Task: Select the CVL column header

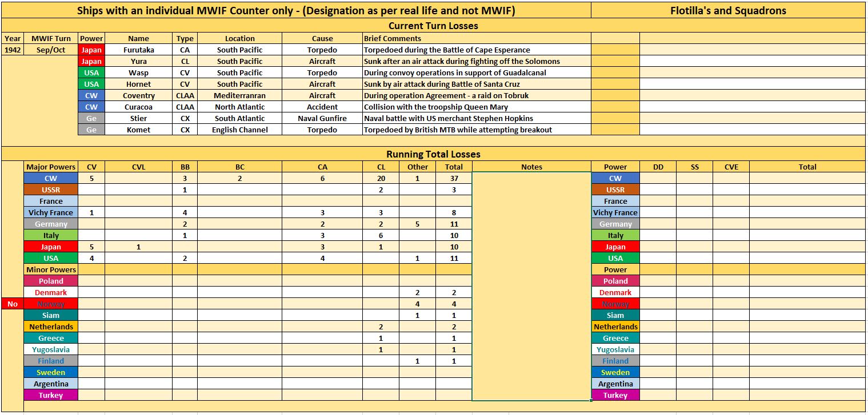Action: click(138, 167)
